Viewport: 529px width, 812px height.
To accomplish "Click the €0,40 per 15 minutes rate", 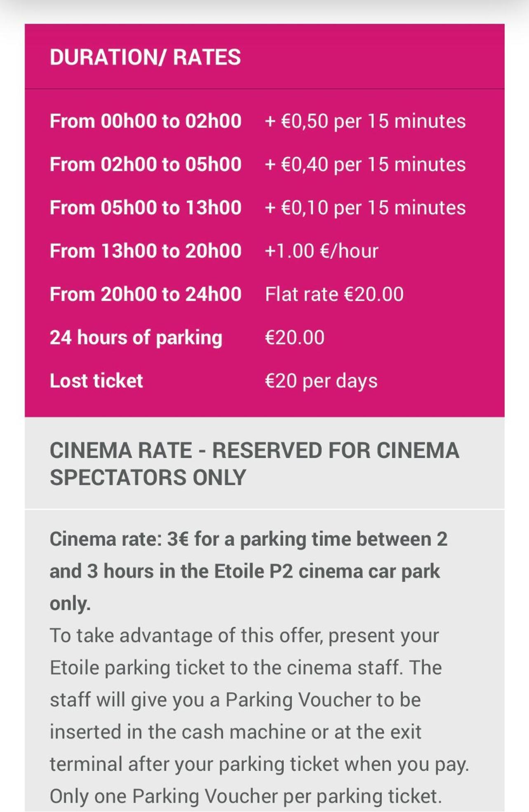I will pyautogui.click(x=365, y=164).
